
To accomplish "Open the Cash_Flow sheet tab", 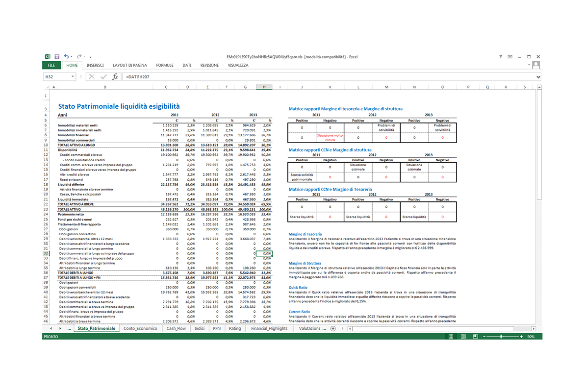I will click(176, 329).
